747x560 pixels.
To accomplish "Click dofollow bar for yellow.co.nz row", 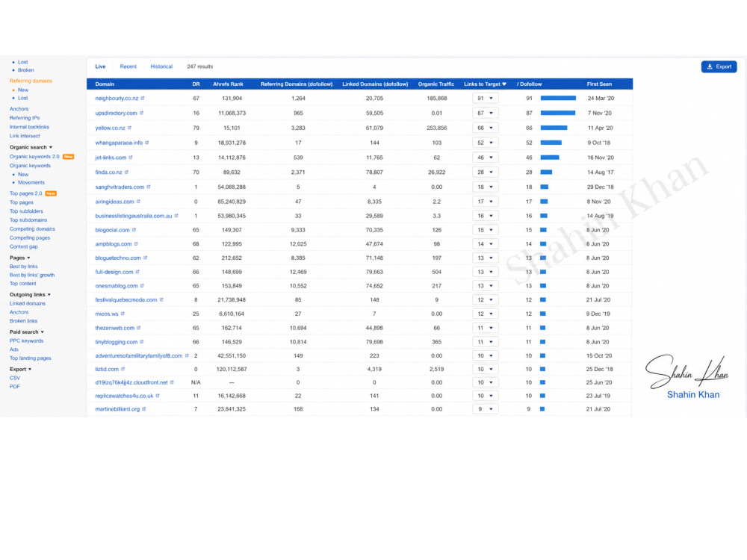I will (554, 128).
